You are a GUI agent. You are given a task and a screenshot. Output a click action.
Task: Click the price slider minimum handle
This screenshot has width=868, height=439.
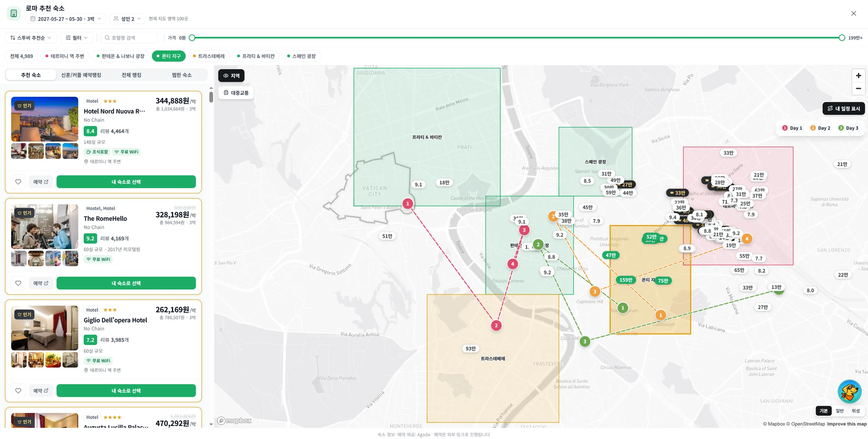(192, 38)
